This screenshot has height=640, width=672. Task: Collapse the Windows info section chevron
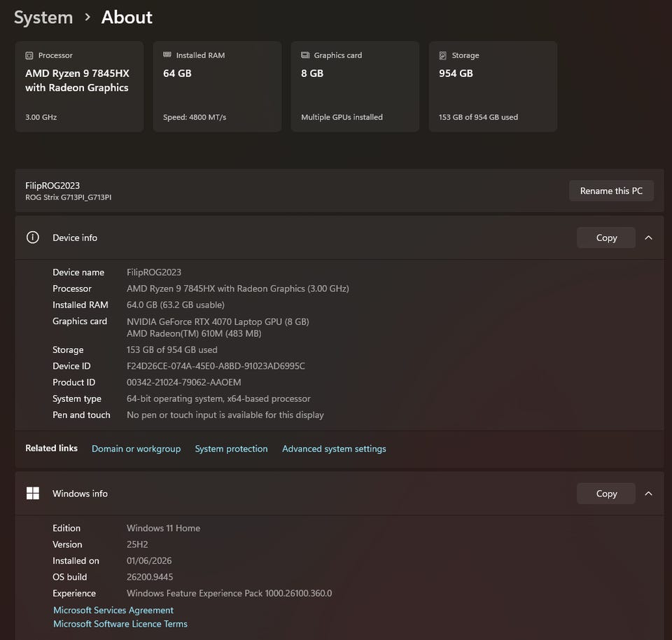(x=648, y=494)
